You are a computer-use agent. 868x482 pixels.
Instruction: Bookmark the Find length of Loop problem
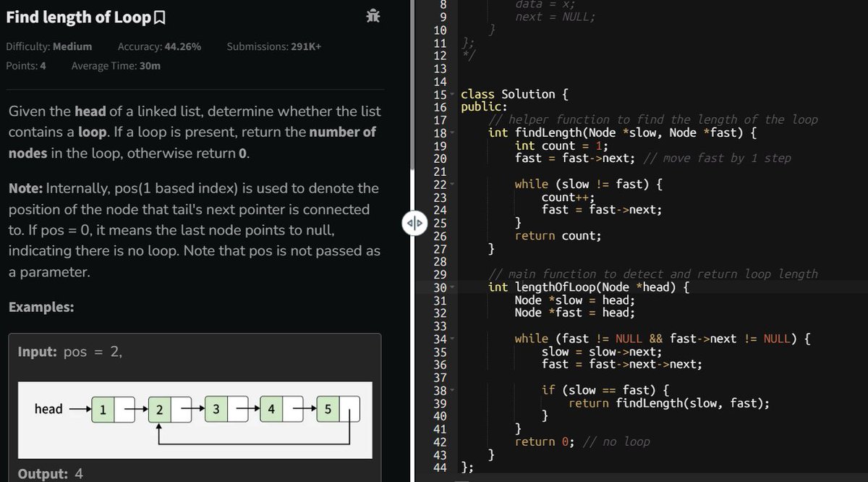click(161, 17)
